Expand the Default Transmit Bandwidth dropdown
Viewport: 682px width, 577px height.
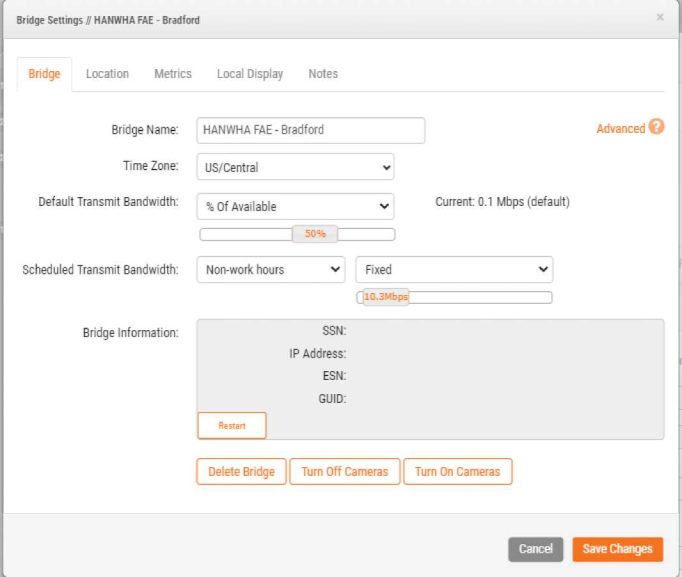point(296,206)
